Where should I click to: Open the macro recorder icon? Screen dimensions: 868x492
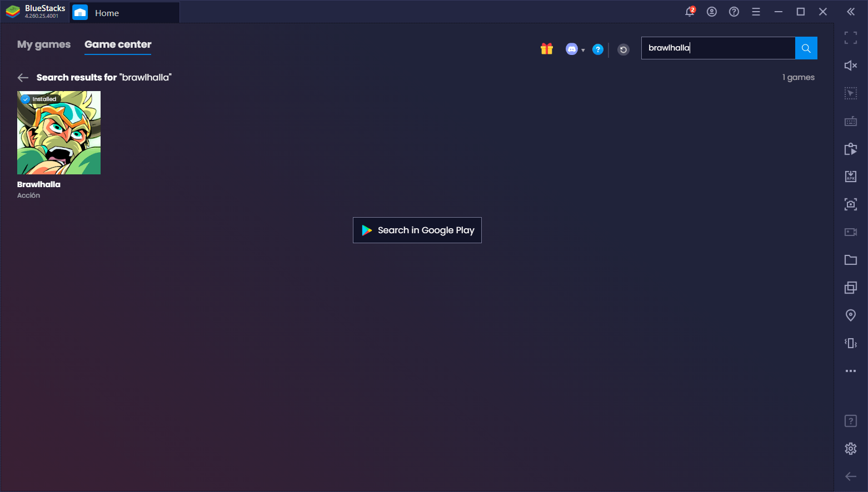click(851, 149)
